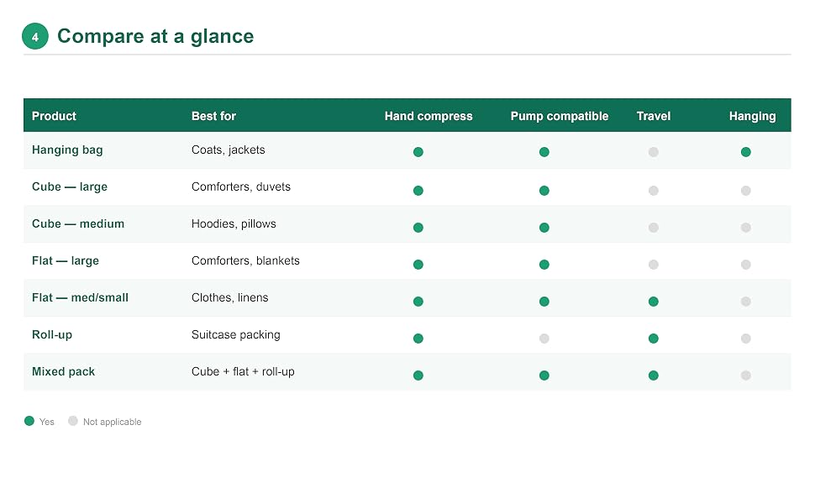Click the grey Hanging dot for Cube — medium
Screen dimensions: 815x504
tap(746, 228)
